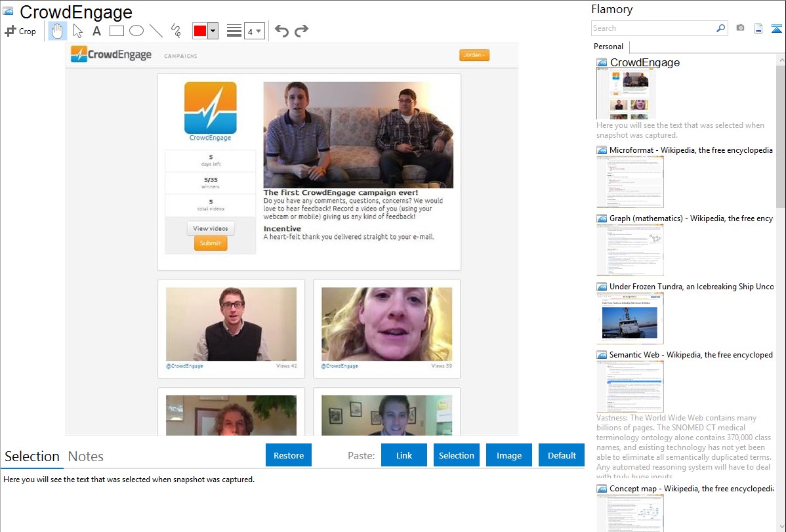786x532 pixels.
Task: Open the Selection tab
Action: point(32,457)
